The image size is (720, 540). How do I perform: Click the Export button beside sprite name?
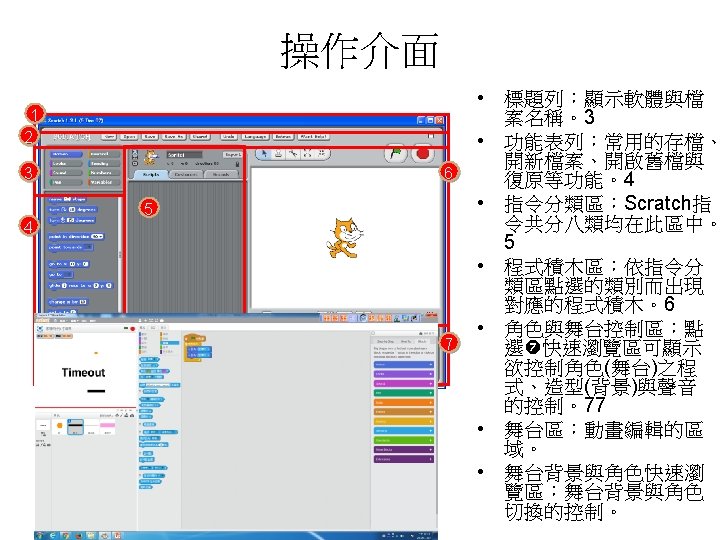pyautogui.click(x=233, y=155)
